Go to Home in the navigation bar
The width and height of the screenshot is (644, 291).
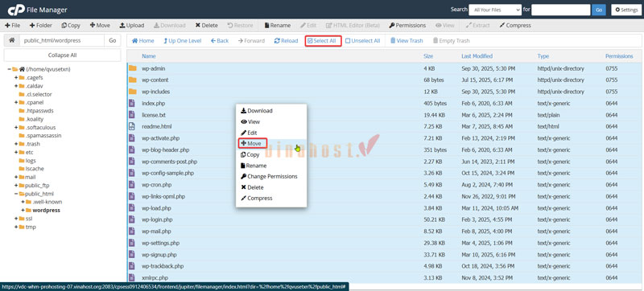143,41
